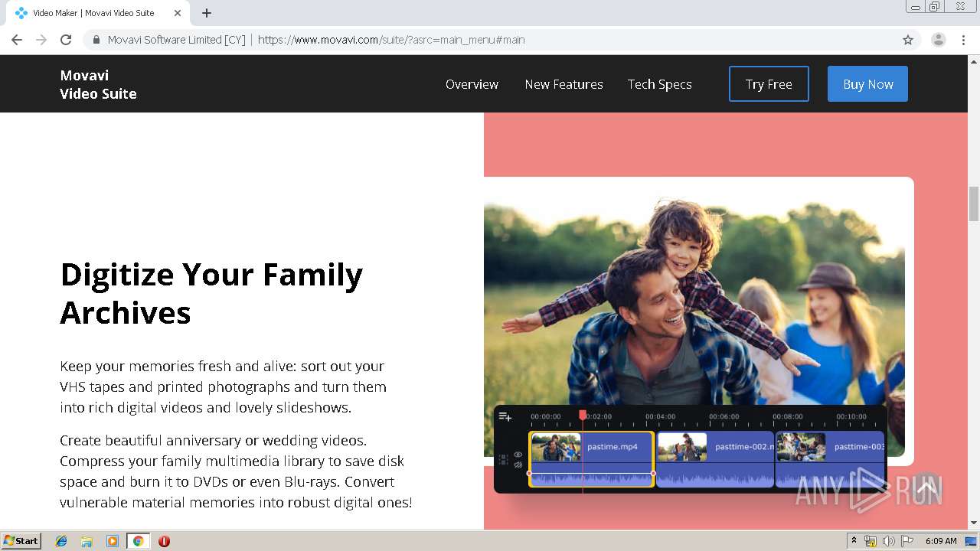
Task: Go back to previous page
Action: [x=17, y=40]
